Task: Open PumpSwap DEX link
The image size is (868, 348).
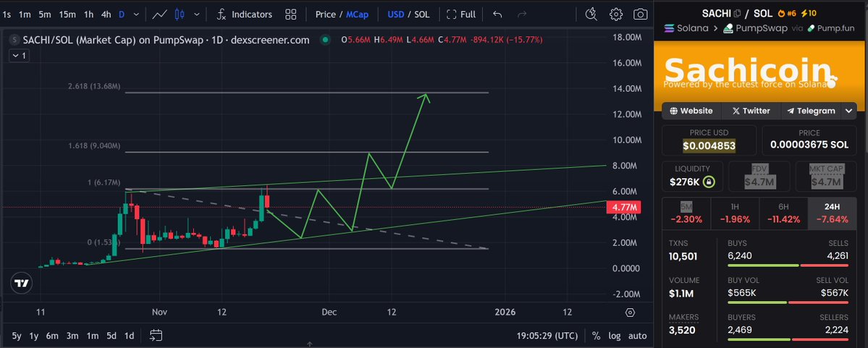Action: 755,27
